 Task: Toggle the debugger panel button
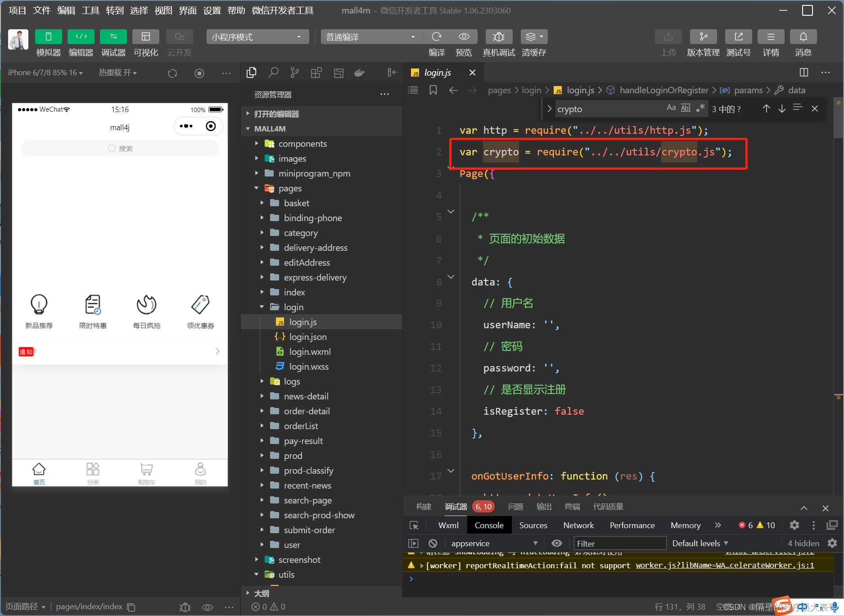click(113, 37)
